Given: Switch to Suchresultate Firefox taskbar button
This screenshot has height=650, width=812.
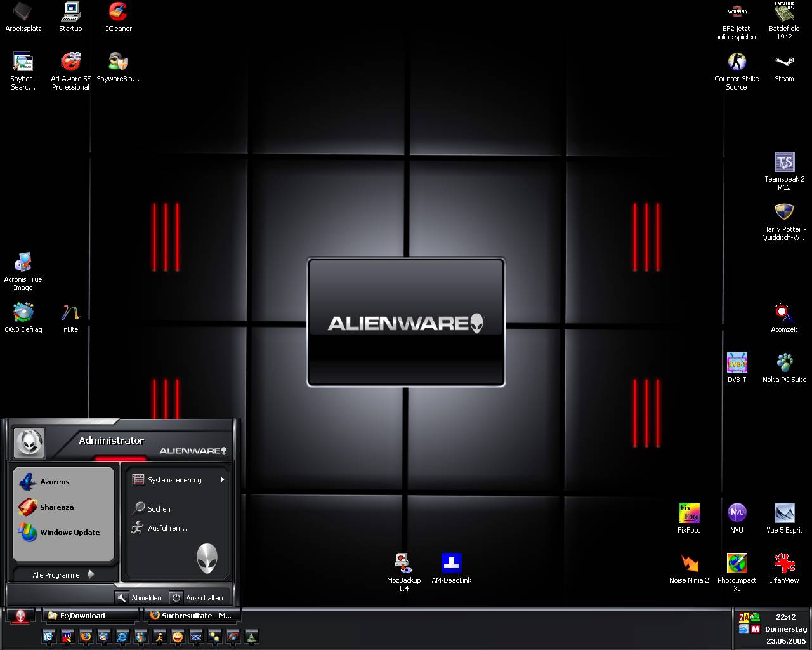Looking at the screenshot, I should [193, 615].
